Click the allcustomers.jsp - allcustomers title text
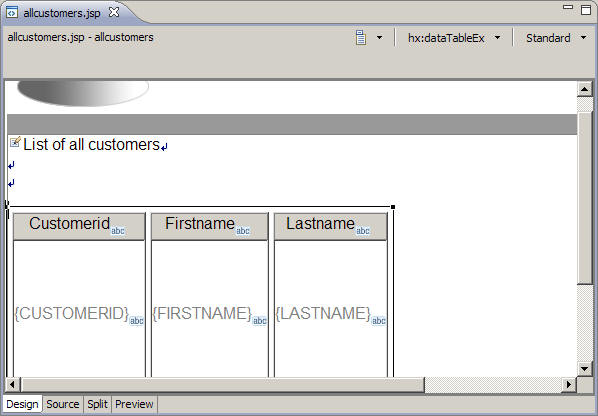This screenshot has width=598, height=416. coord(80,37)
